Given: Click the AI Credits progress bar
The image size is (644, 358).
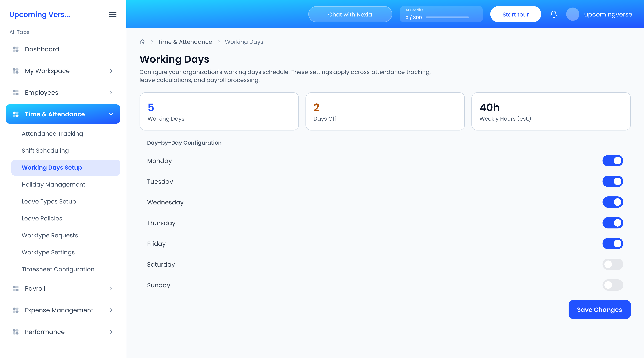Looking at the screenshot, I should pos(447,17).
